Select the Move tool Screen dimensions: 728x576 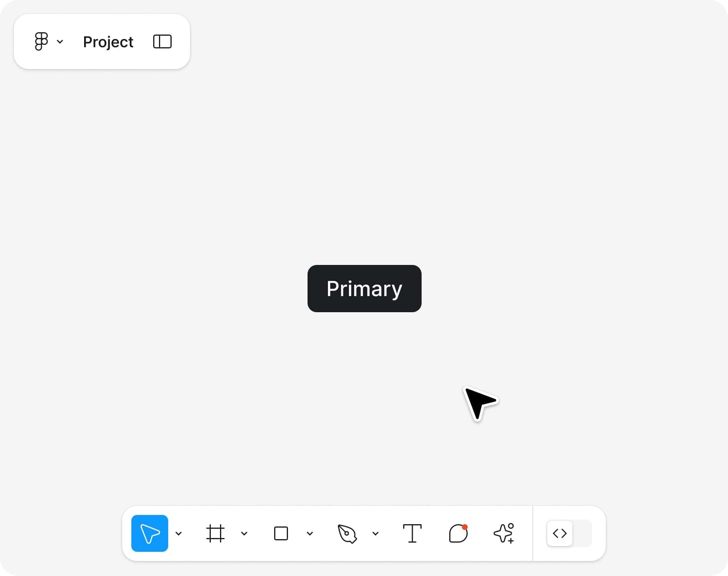click(x=149, y=533)
